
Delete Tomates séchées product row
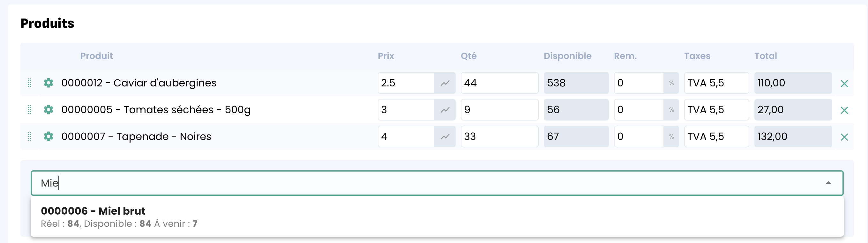click(844, 110)
